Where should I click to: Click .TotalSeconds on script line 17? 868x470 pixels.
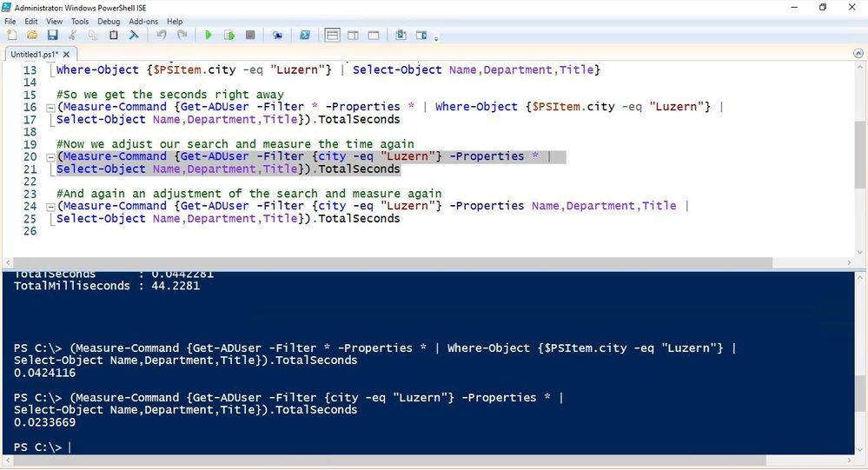tap(356, 119)
